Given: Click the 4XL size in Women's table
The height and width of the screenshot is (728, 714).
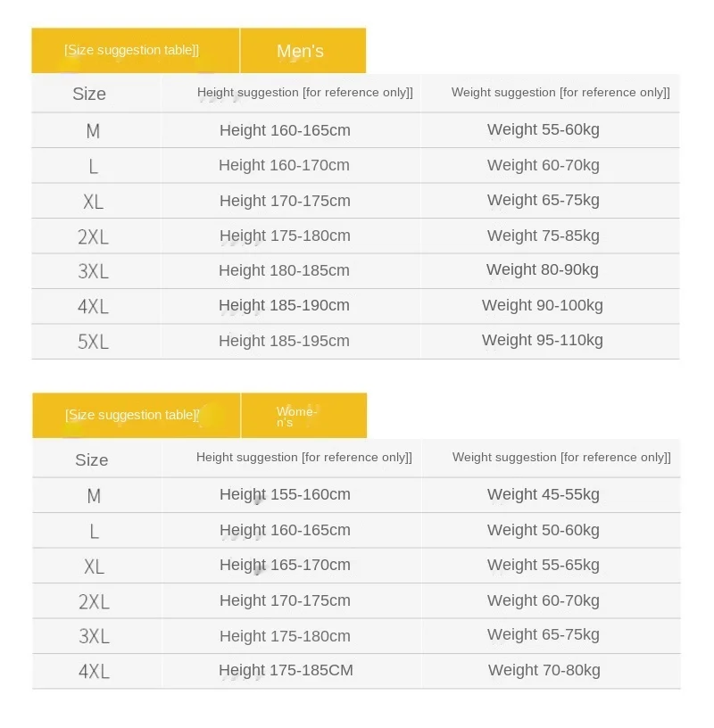Looking at the screenshot, I should coord(94,671).
